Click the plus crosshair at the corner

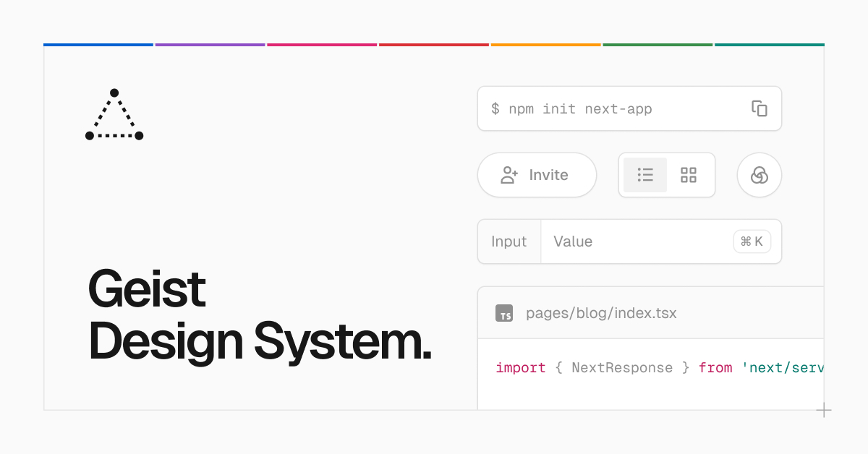(824, 411)
